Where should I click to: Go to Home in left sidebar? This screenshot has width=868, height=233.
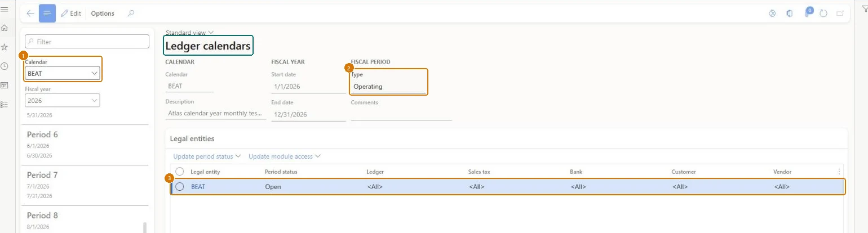[5, 28]
